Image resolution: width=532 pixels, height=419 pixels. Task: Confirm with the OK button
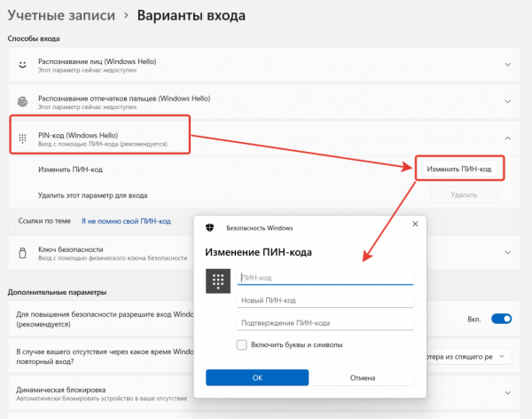pyautogui.click(x=257, y=377)
